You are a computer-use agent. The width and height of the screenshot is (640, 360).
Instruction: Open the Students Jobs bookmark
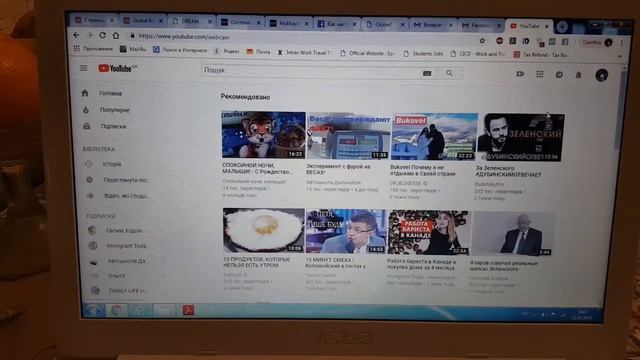click(423, 53)
